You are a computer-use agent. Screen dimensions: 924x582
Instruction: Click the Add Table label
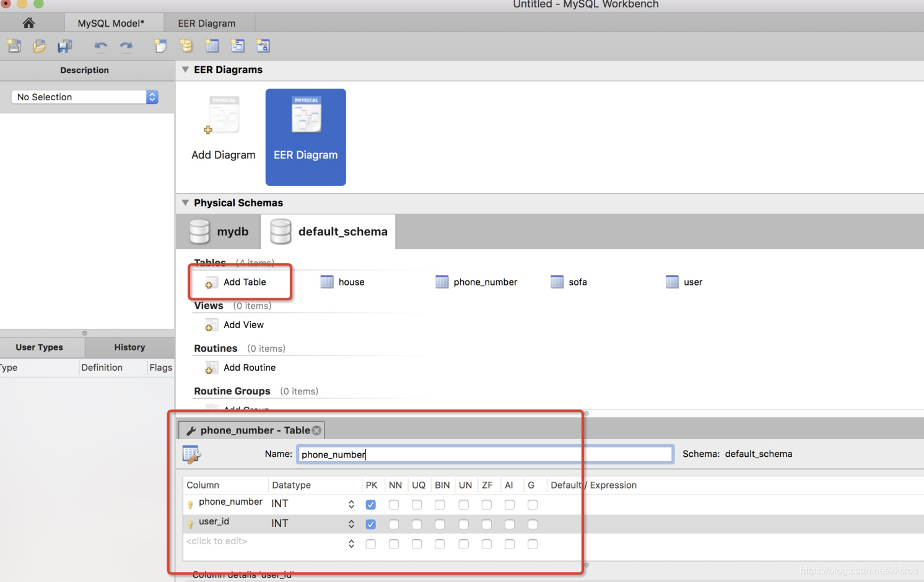point(245,282)
